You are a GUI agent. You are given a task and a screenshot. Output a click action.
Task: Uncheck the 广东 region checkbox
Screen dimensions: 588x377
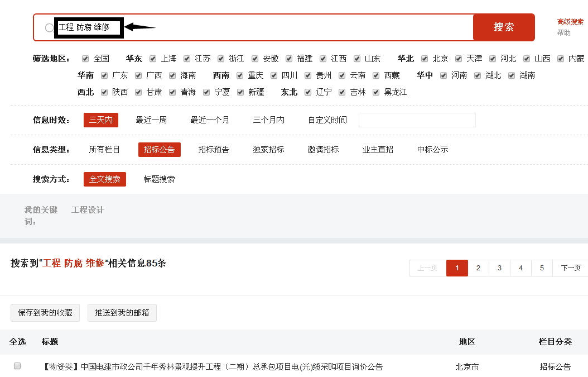tap(104, 75)
